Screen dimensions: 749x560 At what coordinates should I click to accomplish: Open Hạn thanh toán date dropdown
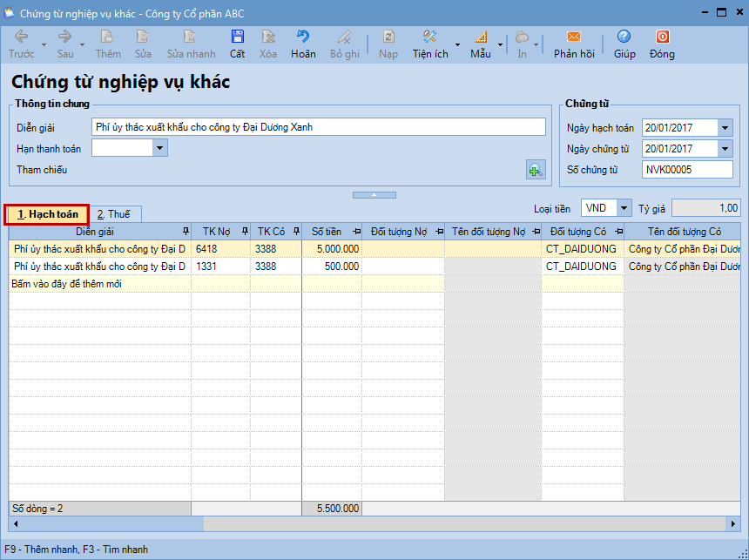tap(159, 148)
